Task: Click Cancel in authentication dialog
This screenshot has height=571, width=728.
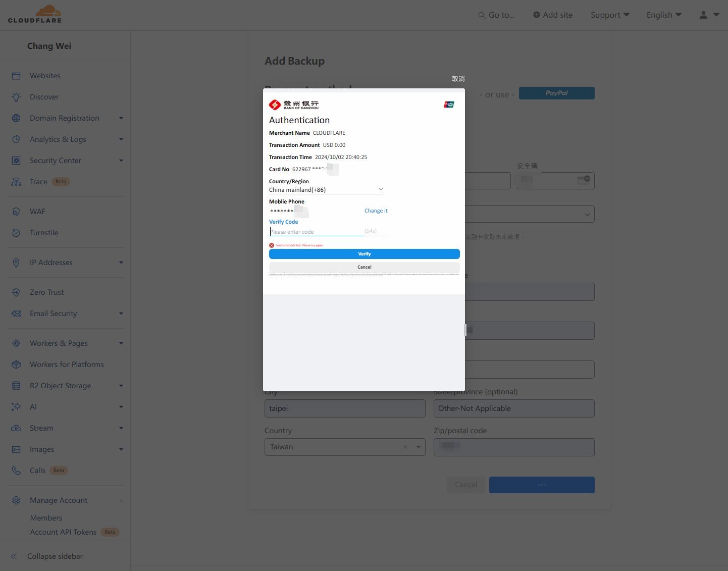Action: [365, 267]
